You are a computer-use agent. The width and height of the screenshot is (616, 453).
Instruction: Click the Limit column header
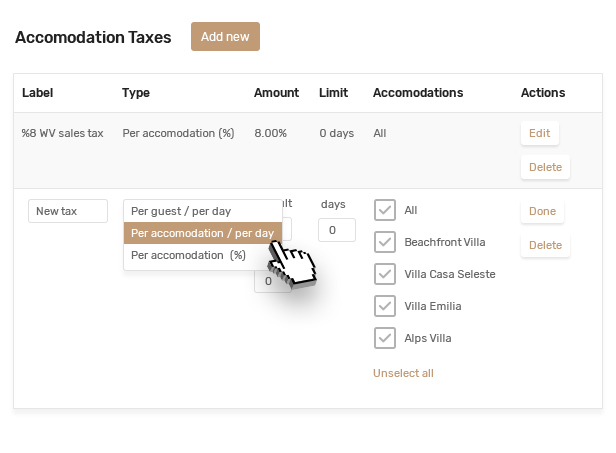333,93
